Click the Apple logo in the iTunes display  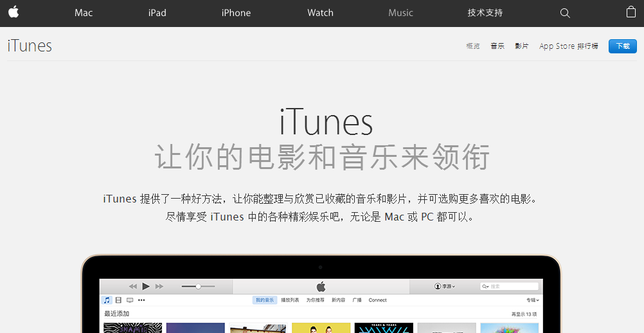[321, 286]
